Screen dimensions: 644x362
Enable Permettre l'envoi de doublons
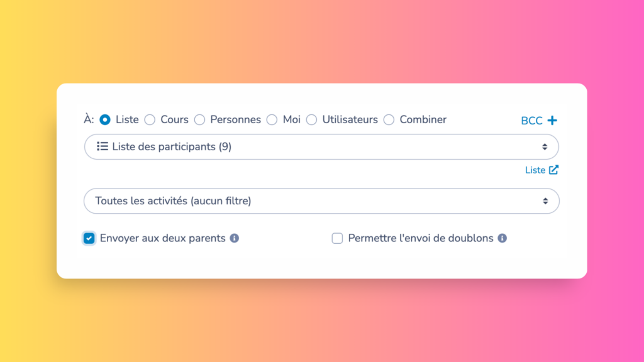[337, 238]
